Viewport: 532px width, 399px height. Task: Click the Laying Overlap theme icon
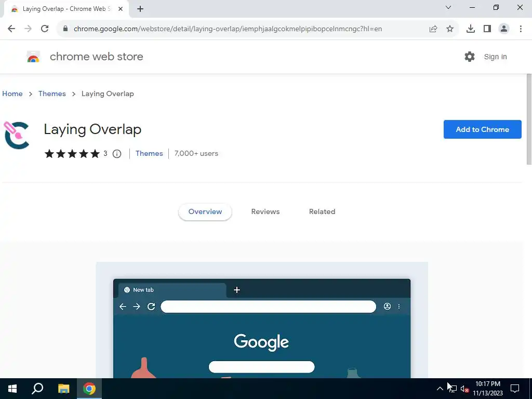(16, 136)
